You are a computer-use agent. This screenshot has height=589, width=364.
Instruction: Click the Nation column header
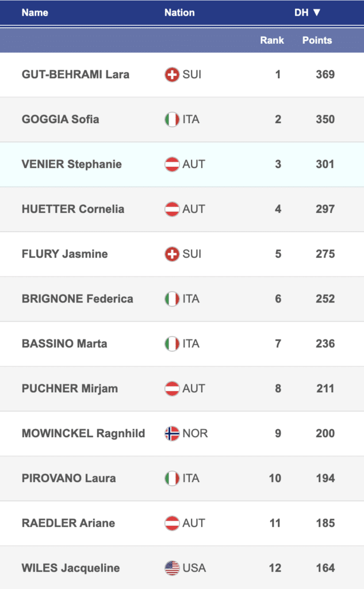[179, 13]
